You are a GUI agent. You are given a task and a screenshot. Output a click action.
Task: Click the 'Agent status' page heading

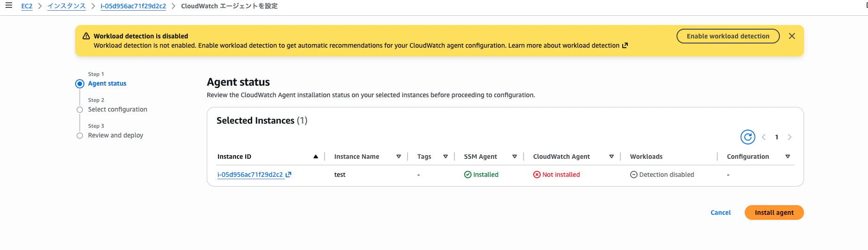click(238, 82)
